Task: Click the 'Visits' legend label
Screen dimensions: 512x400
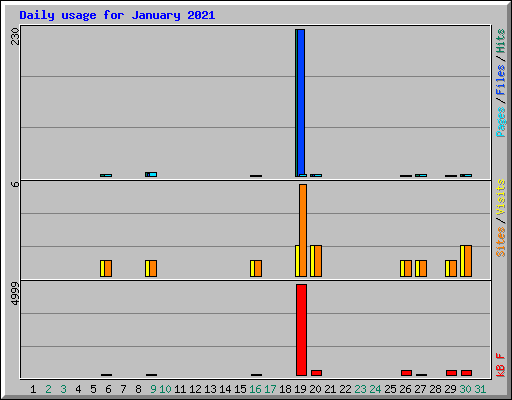Action: click(x=501, y=198)
